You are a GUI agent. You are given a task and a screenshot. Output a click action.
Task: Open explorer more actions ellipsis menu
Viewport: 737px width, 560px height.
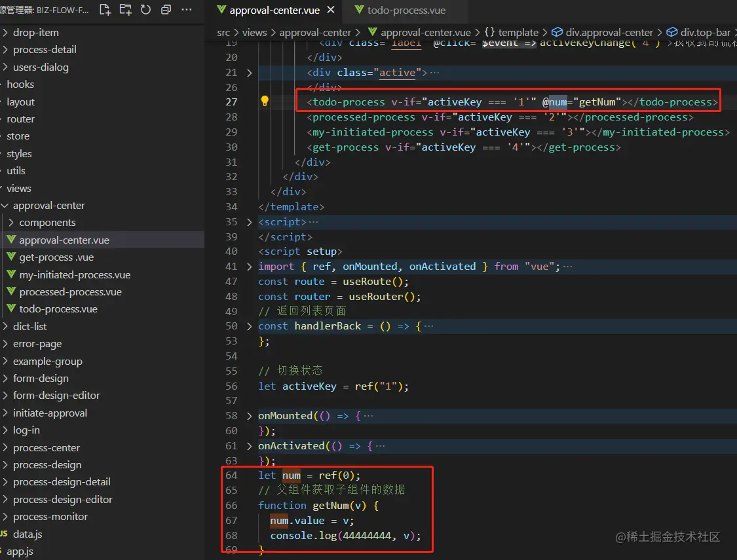[x=187, y=9]
